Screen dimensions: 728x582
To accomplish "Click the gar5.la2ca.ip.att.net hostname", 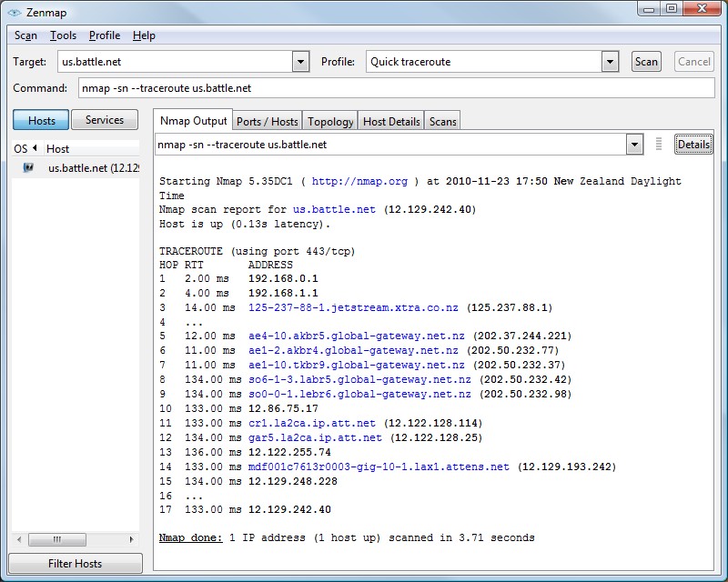I will tap(315, 437).
